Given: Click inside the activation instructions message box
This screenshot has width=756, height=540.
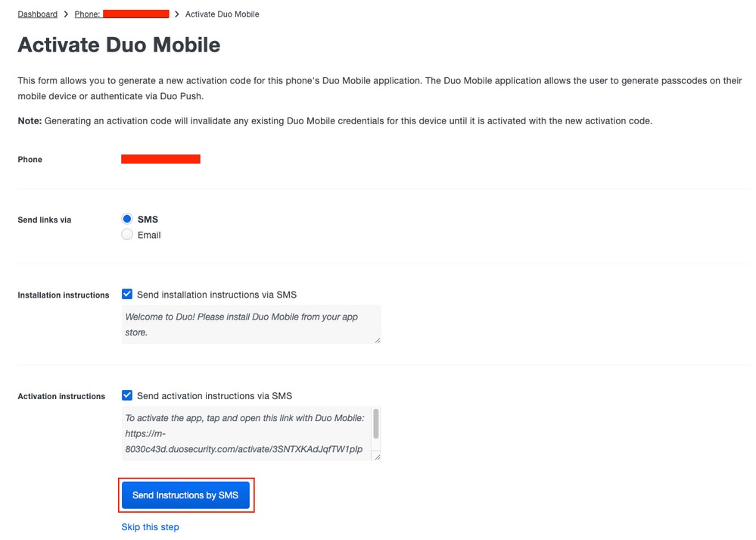Looking at the screenshot, I should tap(242, 432).
